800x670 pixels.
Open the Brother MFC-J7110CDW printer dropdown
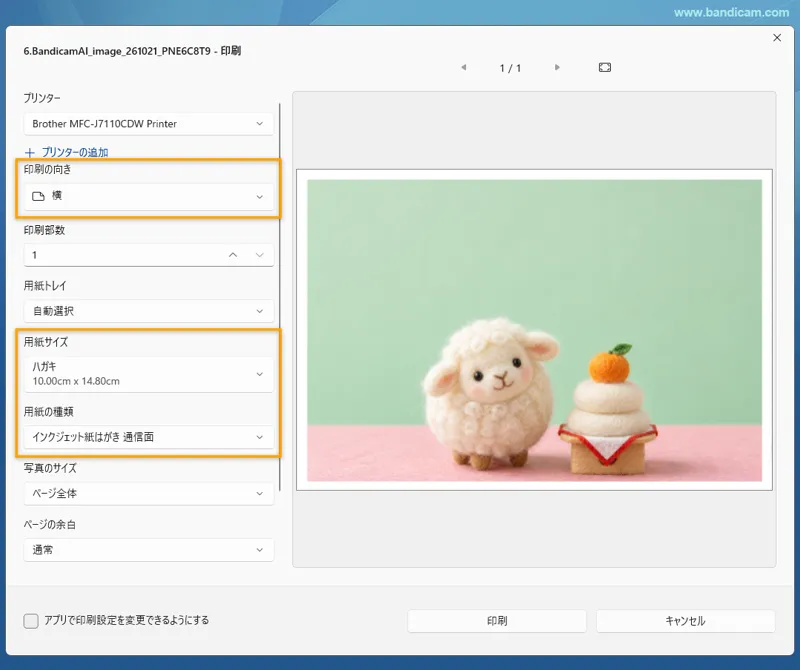coord(148,124)
